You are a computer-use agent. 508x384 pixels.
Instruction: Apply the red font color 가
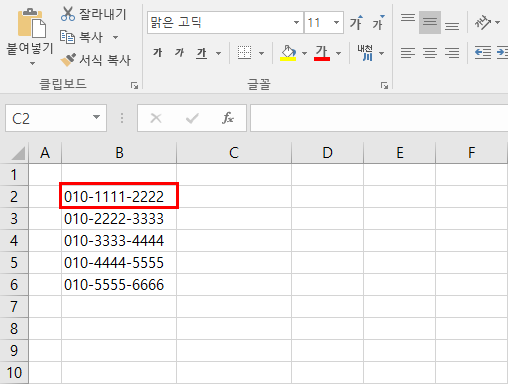(322, 53)
